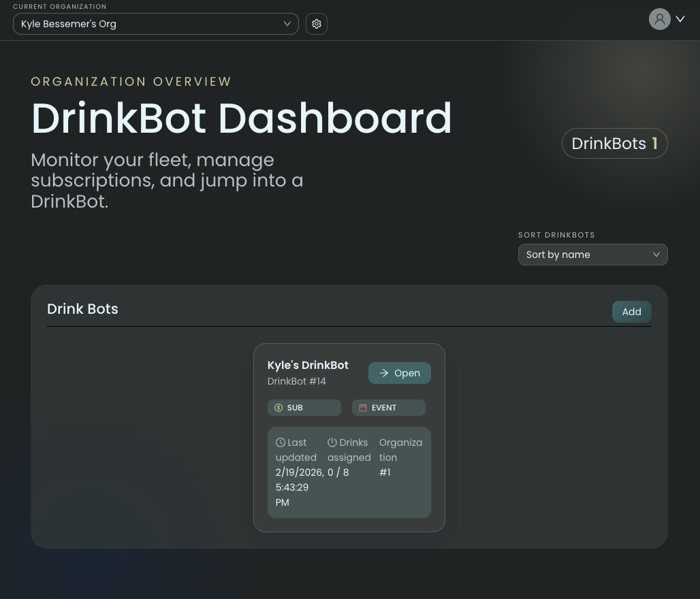Image resolution: width=700 pixels, height=599 pixels.
Task: Click the Organization Overview heading label
Action: (x=131, y=81)
